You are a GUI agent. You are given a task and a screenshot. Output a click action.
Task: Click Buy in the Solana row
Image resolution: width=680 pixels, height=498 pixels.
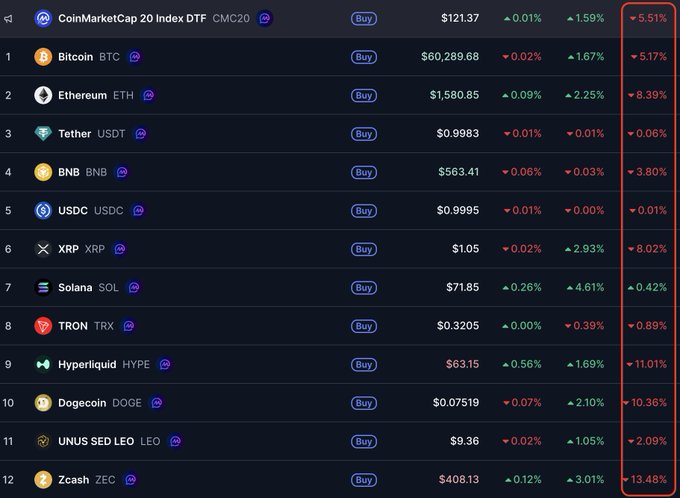364,288
